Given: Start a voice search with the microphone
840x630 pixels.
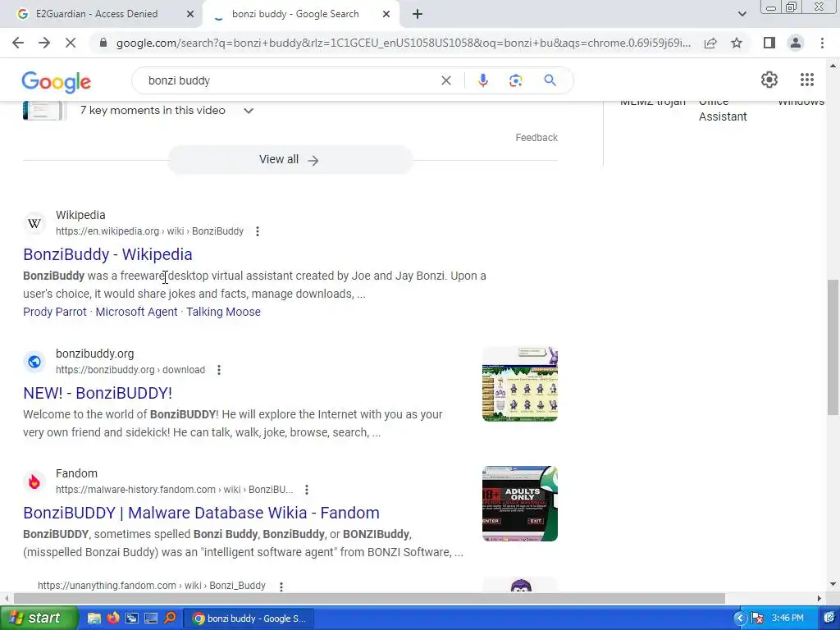Looking at the screenshot, I should pos(482,80).
